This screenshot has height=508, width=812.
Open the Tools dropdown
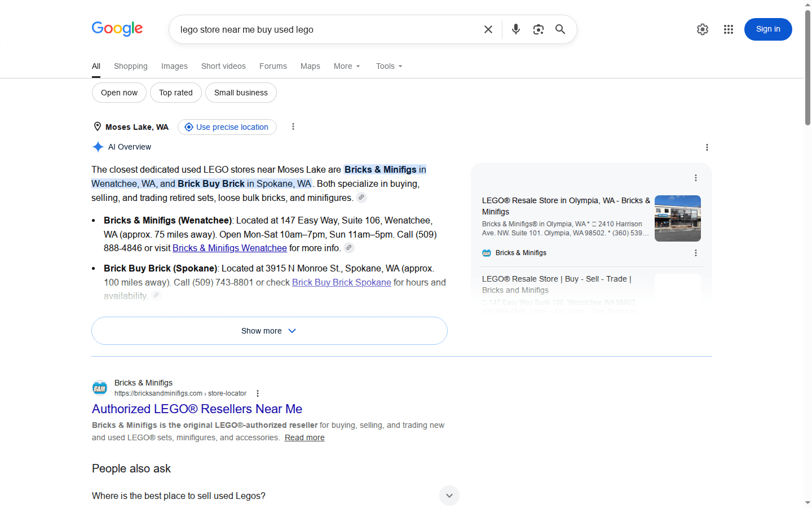click(389, 66)
